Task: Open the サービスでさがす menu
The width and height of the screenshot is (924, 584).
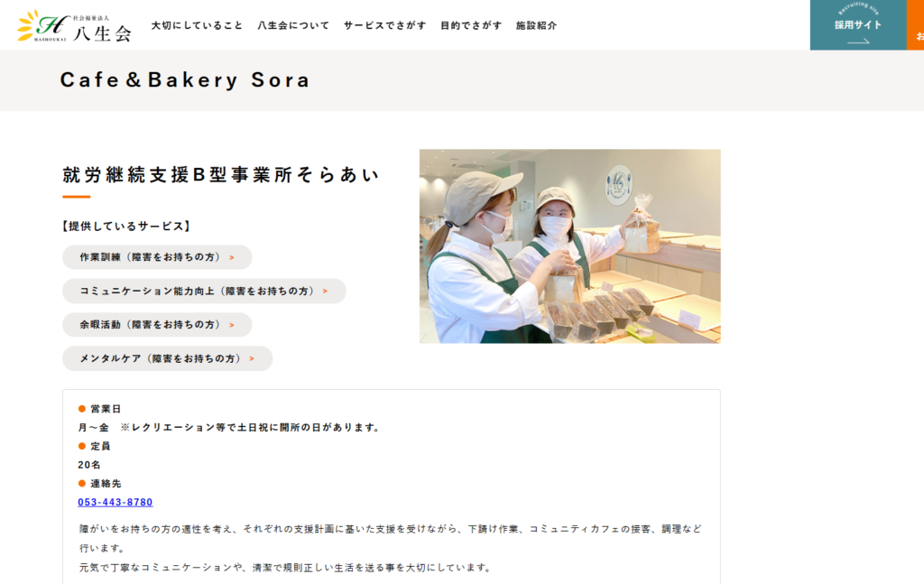Action: pyautogui.click(x=384, y=25)
